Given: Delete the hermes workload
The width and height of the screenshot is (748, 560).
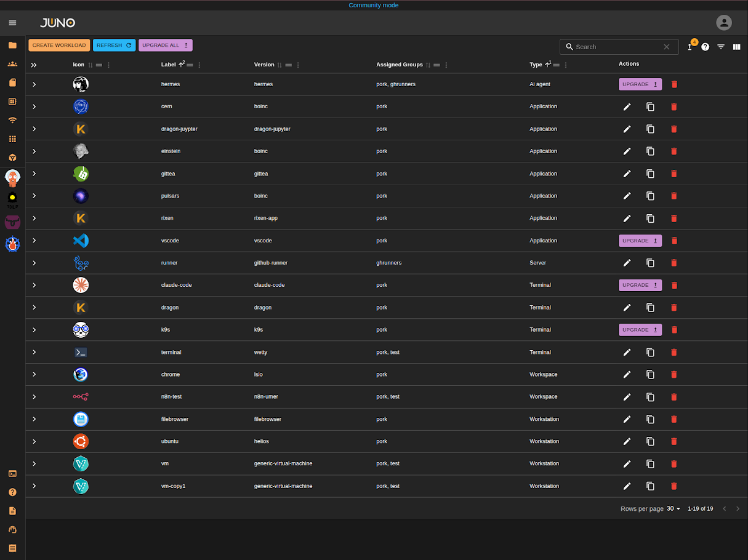Looking at the screenshot, I should [x=674, y=84].
